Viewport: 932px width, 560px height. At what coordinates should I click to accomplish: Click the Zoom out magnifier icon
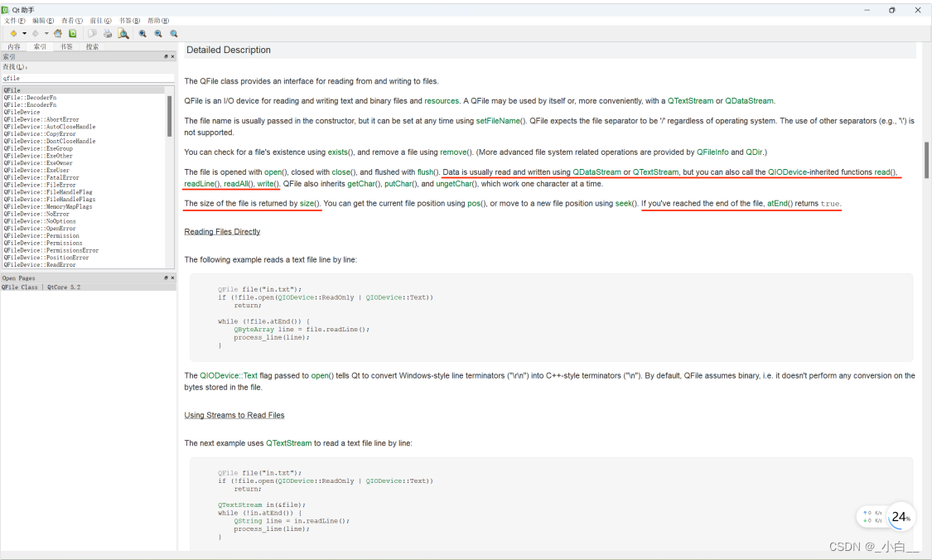coord(158,34)
